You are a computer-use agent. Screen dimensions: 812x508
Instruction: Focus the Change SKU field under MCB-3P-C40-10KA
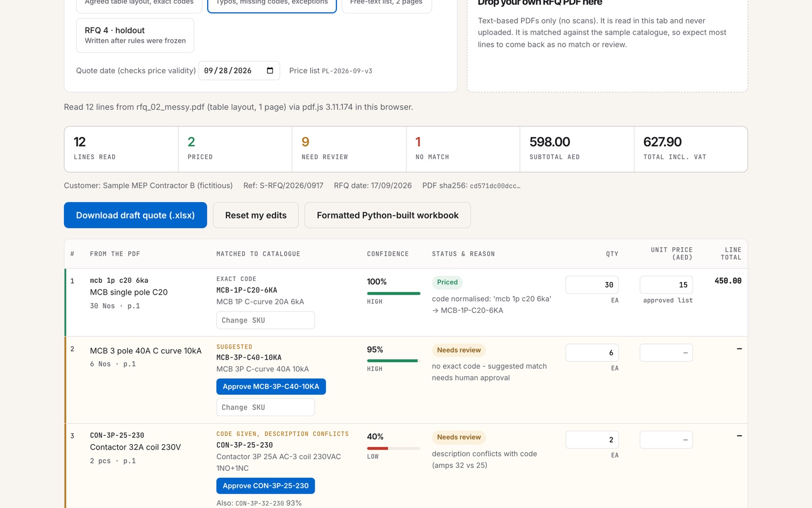(x=265, y=407)
